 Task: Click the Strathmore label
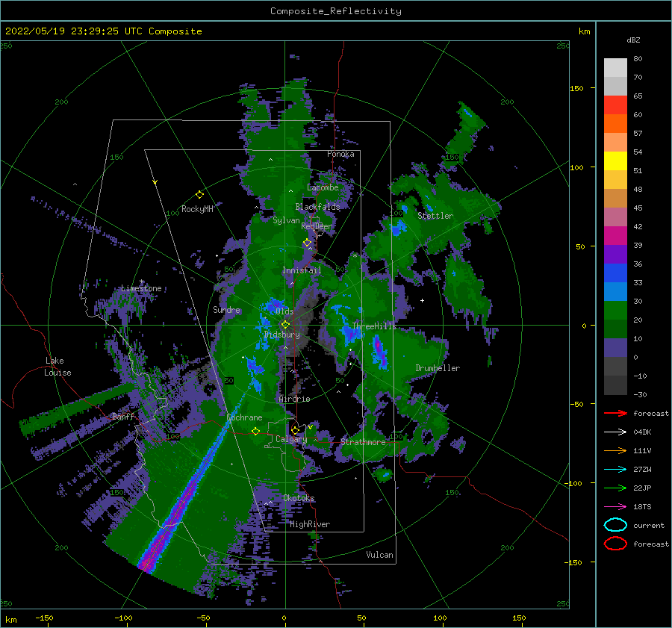363,441
